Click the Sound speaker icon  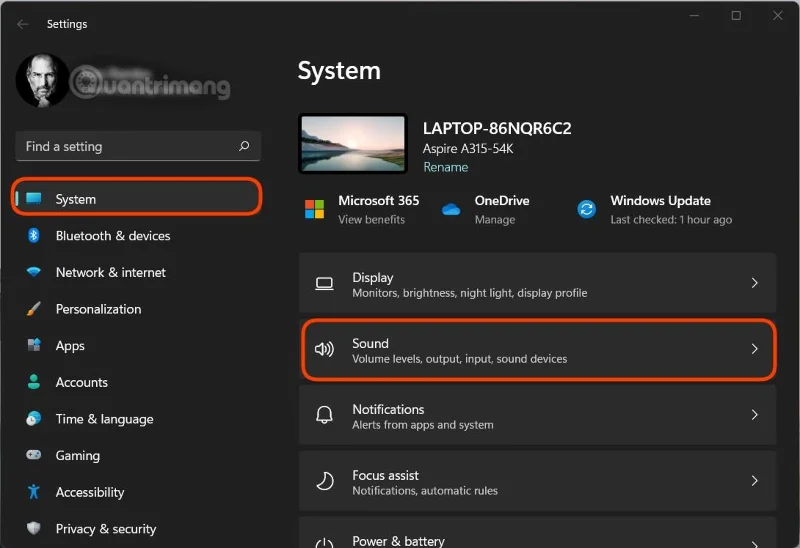pyautogui.click(x=324, y=349)
